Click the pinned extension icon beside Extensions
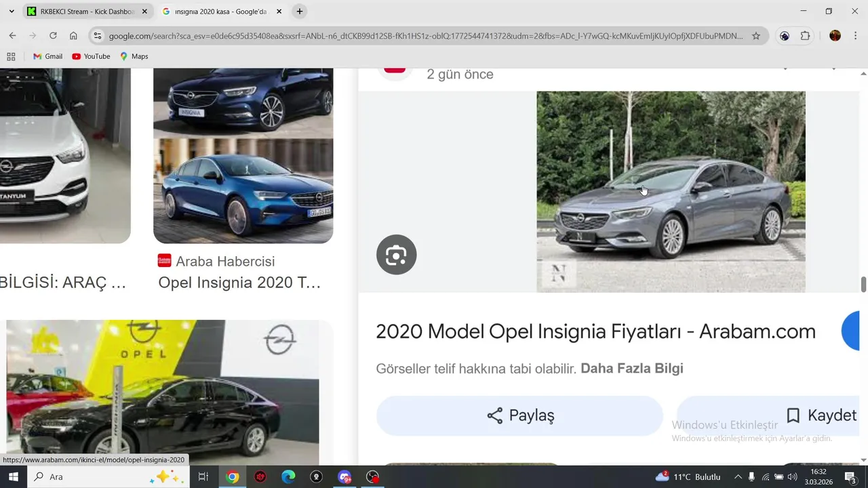This screenshot has width=868, height=488. tap(785, 36)
